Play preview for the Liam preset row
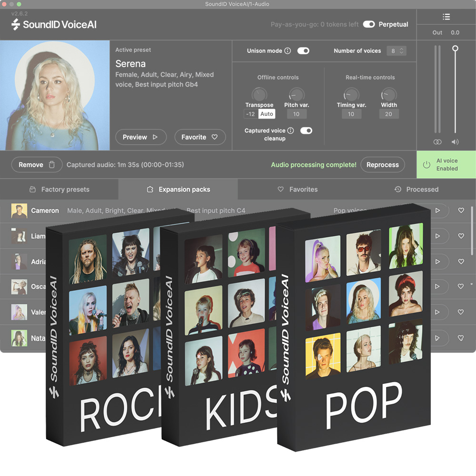 [x=438, y=236]
